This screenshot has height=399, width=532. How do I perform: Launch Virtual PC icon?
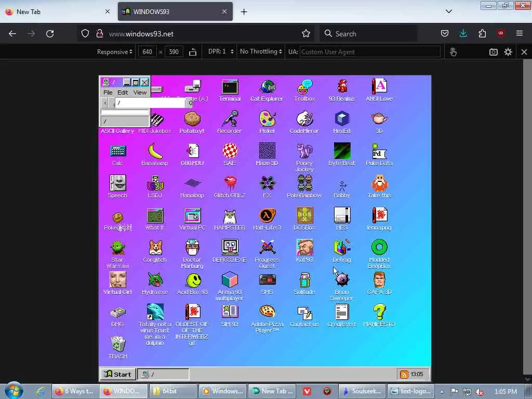[192, 219]
